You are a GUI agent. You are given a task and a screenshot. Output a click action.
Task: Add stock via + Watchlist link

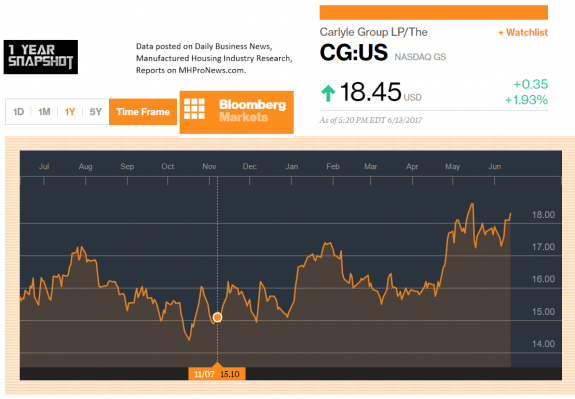(x=523, y=33)
